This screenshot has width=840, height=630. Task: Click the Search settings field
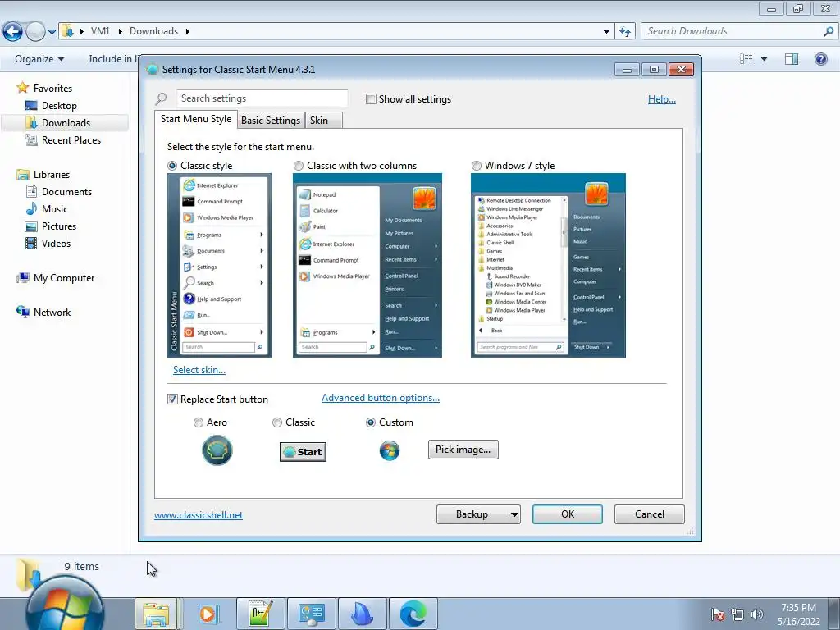click(x=262, y=98)
